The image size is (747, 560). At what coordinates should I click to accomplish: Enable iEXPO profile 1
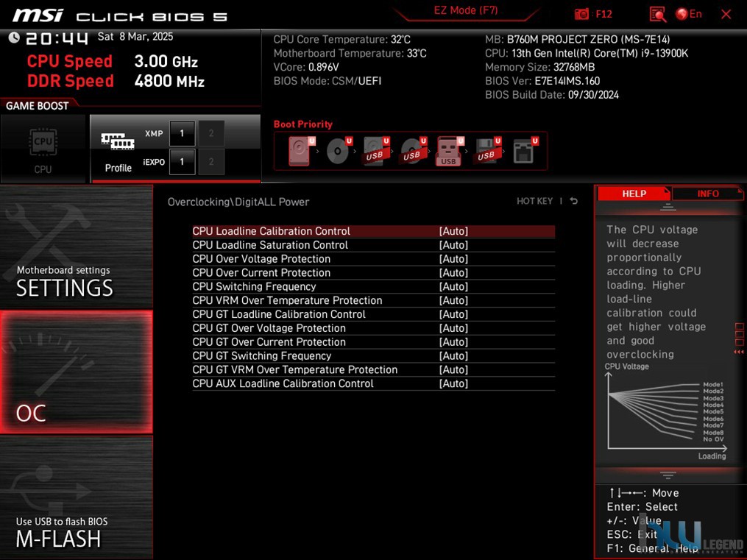click(182, 162)
